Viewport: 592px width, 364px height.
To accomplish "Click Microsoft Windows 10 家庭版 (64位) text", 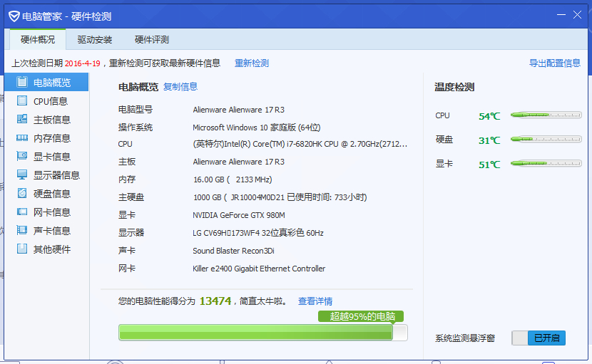I will coord(256,128).
